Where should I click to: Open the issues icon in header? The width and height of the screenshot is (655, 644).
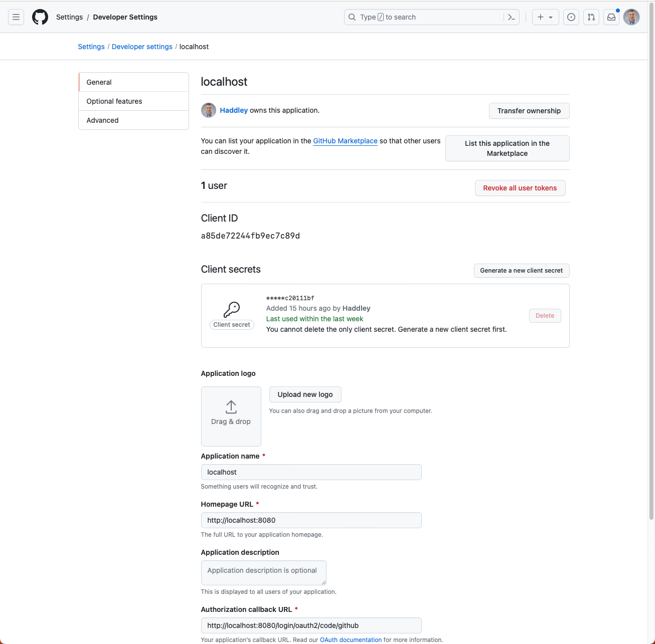571,17
